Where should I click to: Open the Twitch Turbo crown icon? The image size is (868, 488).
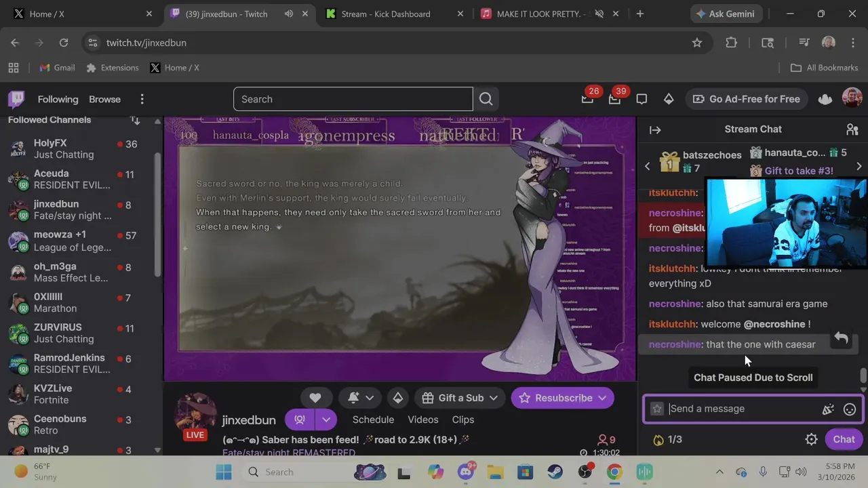(825, 99)
